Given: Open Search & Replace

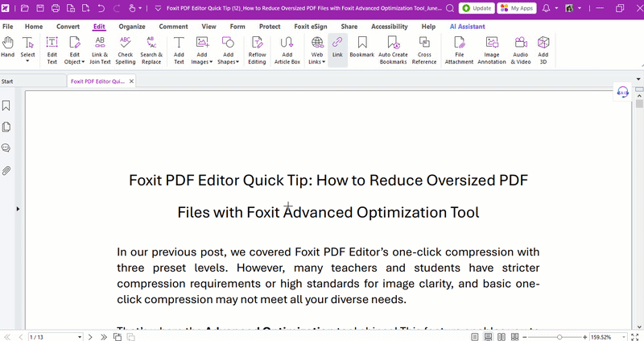Looking at the screenshot, I should (151, 50).
